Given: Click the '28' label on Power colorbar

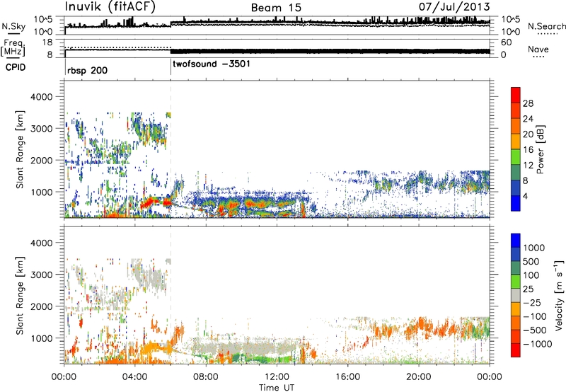Looking at the screenshot, I should tap(528, 103).
